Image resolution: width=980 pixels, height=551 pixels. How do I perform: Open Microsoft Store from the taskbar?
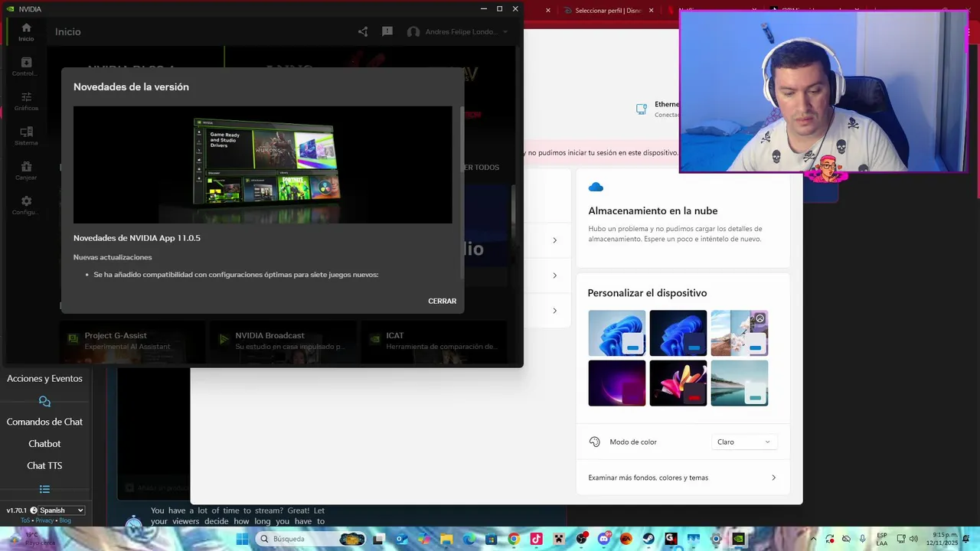point(492,539)
